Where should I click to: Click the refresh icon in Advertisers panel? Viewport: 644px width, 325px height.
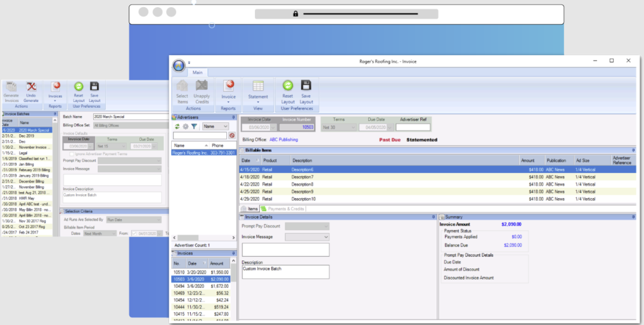(177, 127)
